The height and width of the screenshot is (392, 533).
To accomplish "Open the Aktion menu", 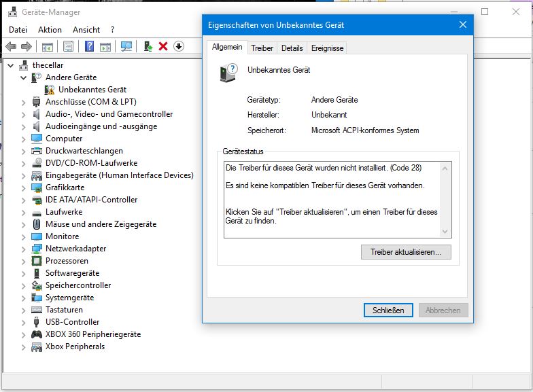I will click(50, 30).
